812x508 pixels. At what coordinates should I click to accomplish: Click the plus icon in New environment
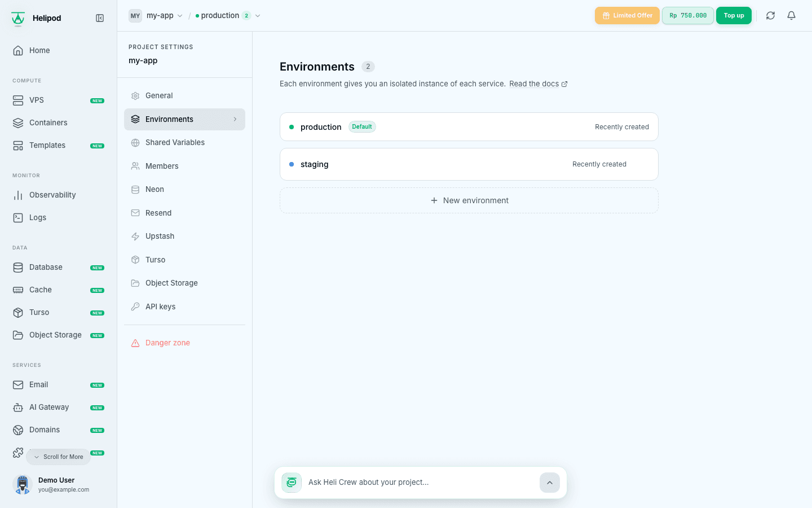(434, 200)
